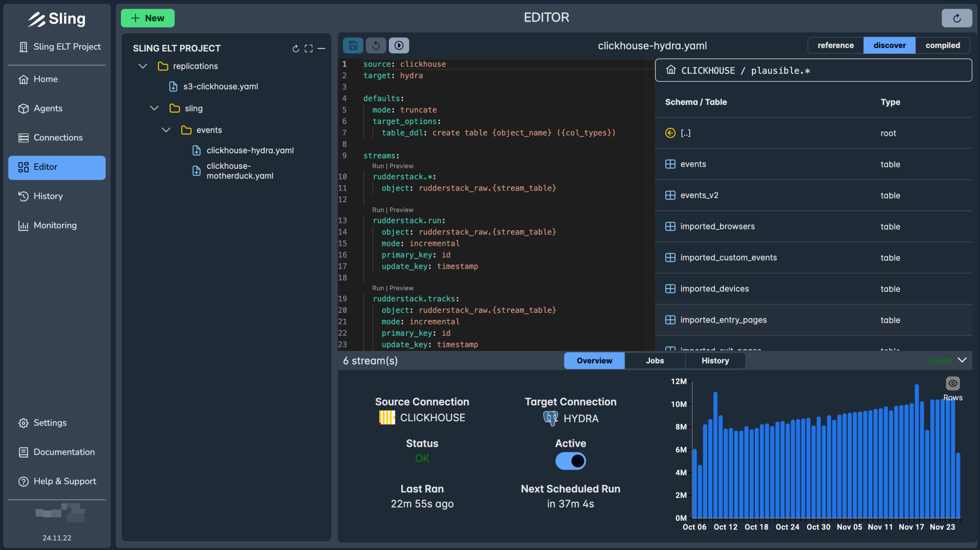Image resolution: width=980 pixels, height=550 pixels.
Task: Expand the file tree to fullscreen
Action: coord(309,49)
